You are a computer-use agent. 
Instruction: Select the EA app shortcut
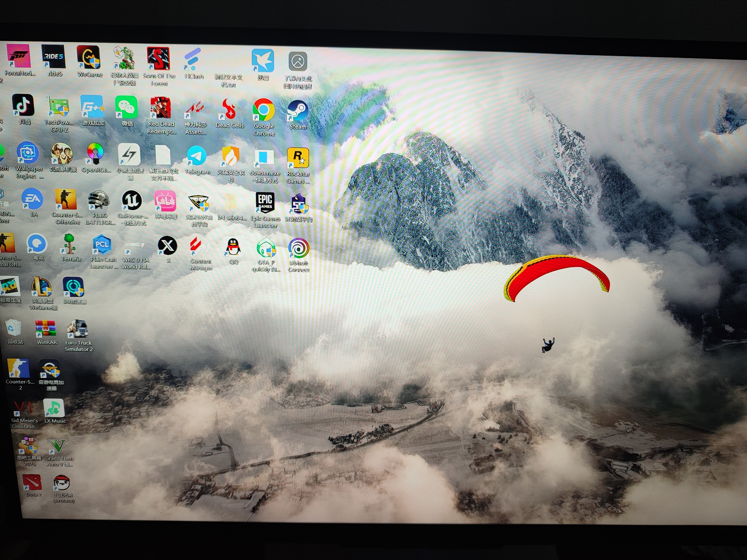click(x=33, y=200)
